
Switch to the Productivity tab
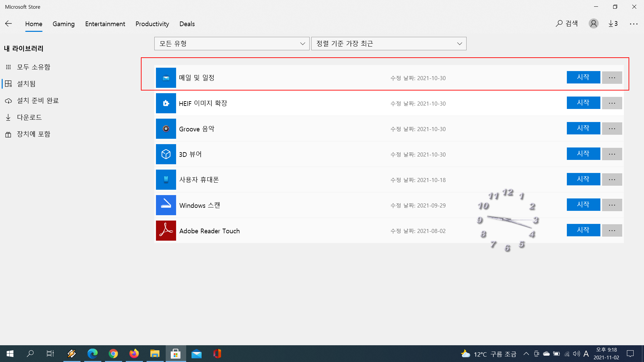coord(152,24)
